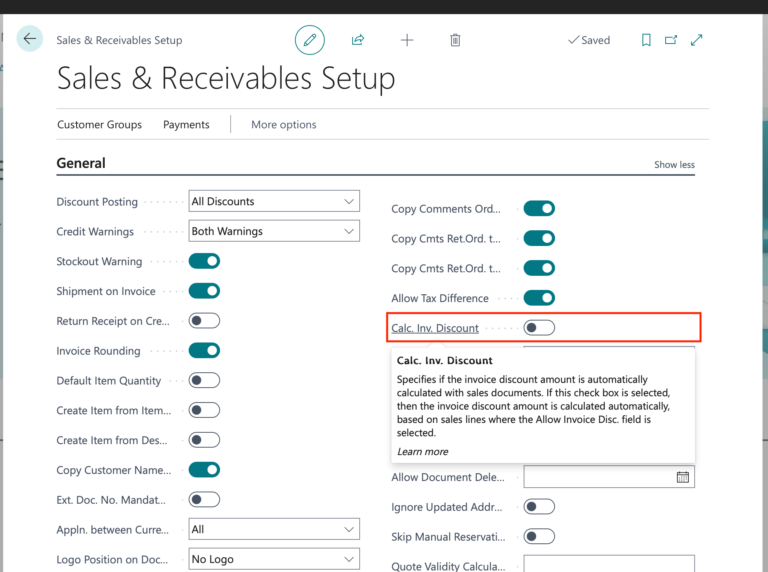This screenshot has width=768, height=572.
Task: Enable Ignore Updated Addresses switch
Action: point(539,507)
